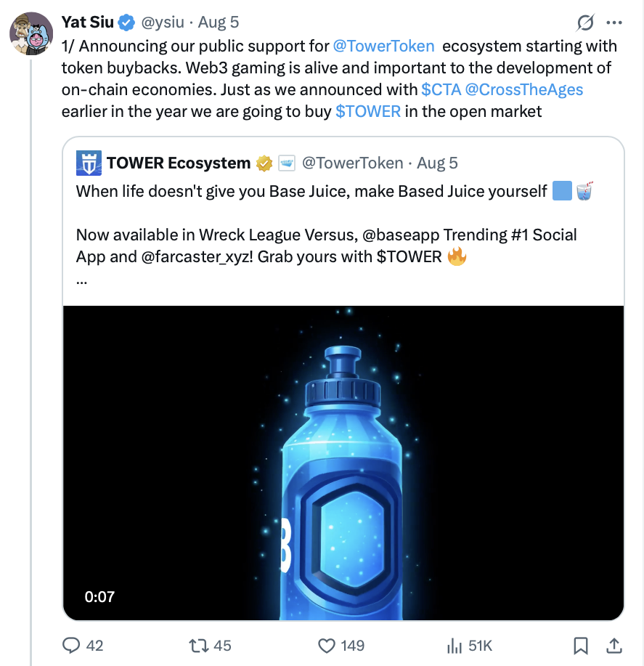Open the $CTA cashtag link

[x=441, y=89]
